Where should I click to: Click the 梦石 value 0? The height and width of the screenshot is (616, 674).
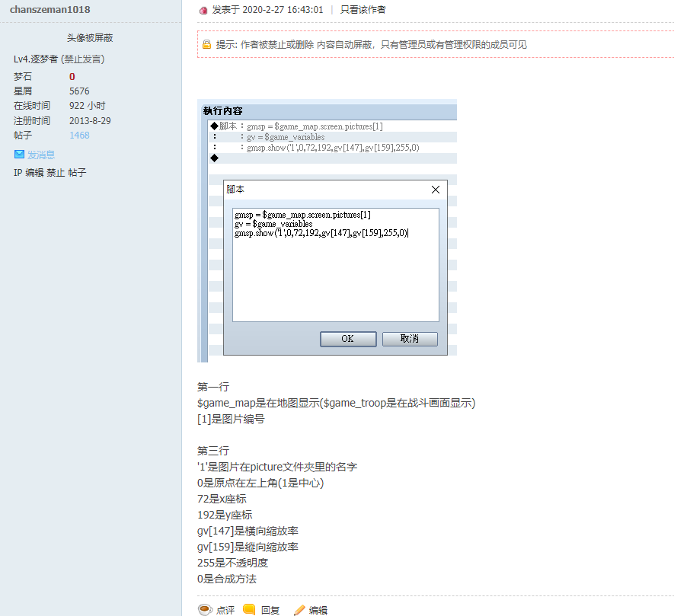click(72, 76)
